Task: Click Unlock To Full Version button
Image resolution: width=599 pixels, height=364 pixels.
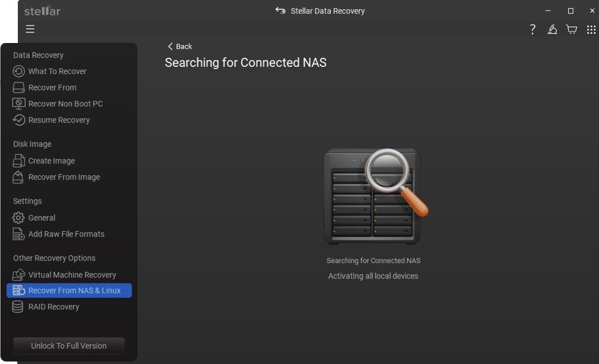Action: (69, 346)
